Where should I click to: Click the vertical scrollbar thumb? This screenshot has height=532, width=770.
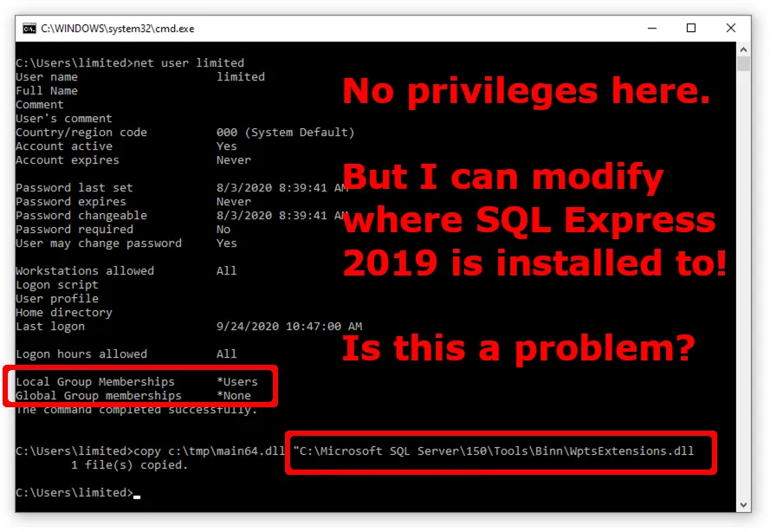[x=743, y=64]
